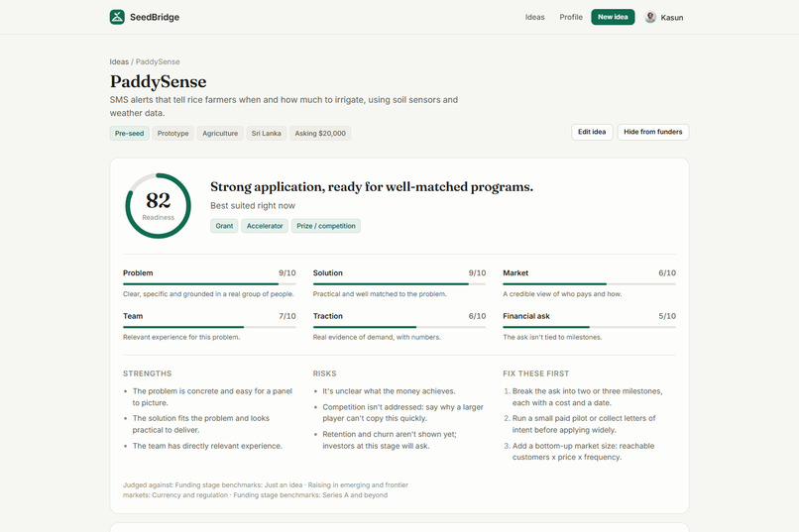This screenshot has height=532, width=799.
Task: Open Kasun's profile avatar
Action: pos(650,17)
